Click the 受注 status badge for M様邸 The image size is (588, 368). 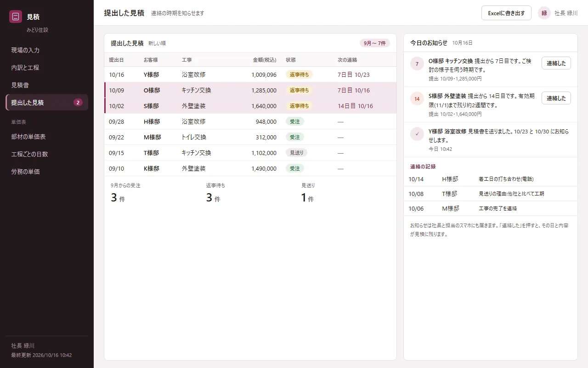[x=295, y=137]
